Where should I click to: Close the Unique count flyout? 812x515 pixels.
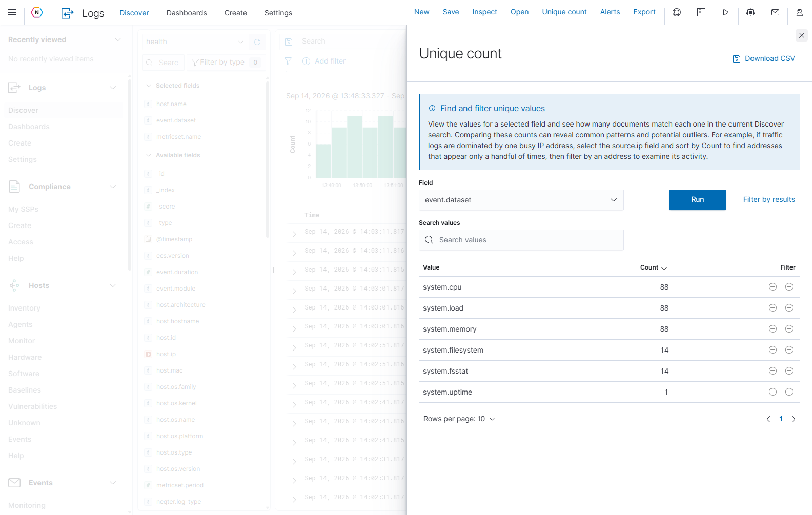point(802,35)
